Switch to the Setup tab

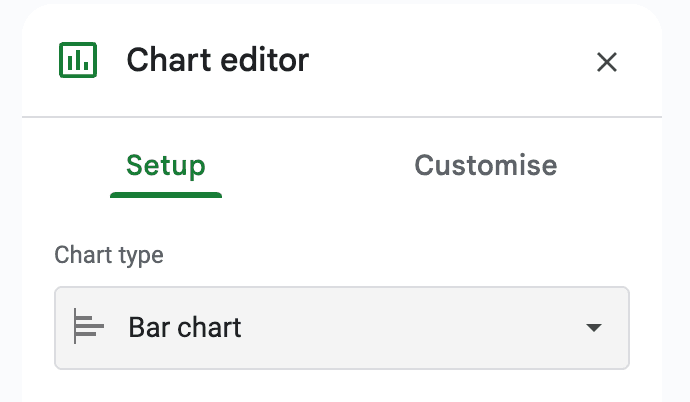165,165
